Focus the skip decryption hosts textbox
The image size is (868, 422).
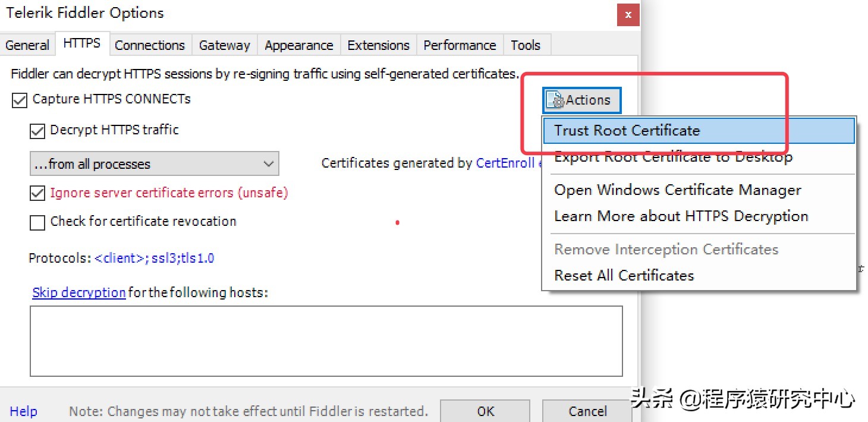click(x=326, y=341)
